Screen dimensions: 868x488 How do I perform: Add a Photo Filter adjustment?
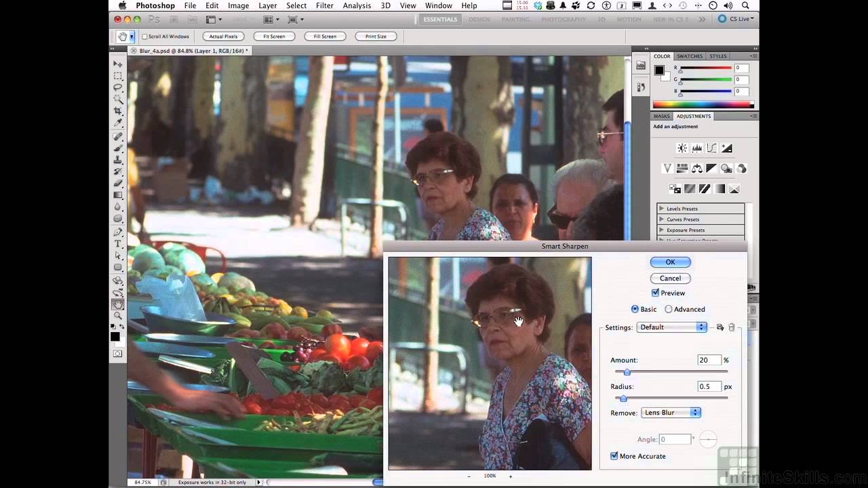(x=727, y=168)
